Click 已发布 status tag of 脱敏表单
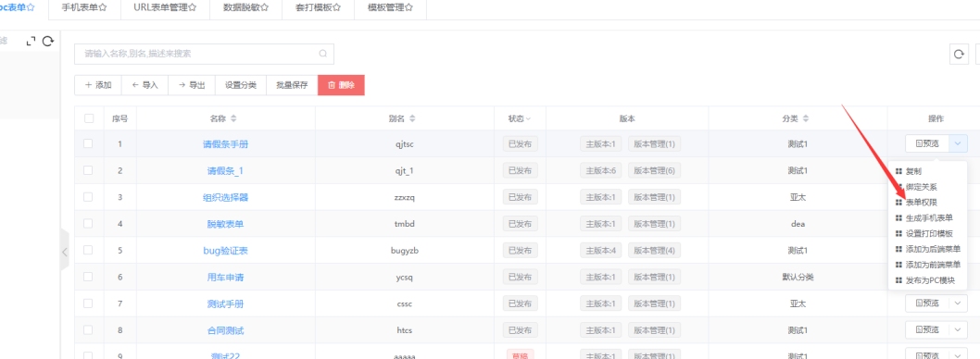This screenshot has width=980, height=359. coord(520,224)
